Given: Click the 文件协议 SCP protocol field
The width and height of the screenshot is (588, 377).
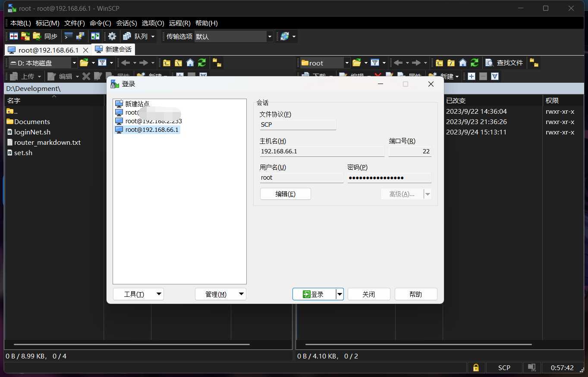Looking at the screenshot, I should [x=298, y=125].
